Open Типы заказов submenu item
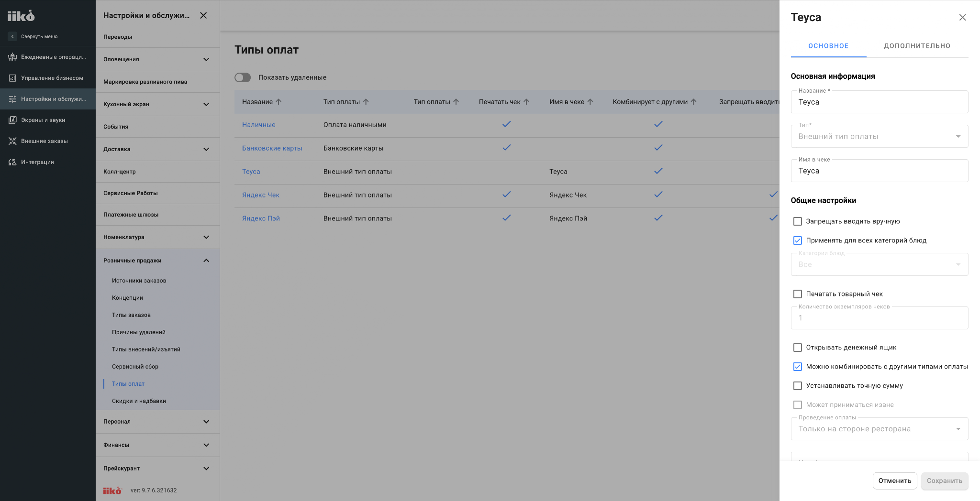 (131, 315)
